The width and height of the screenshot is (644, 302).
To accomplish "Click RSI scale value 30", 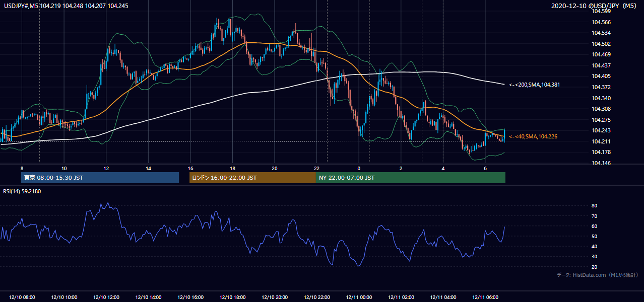I will [594, 257].
